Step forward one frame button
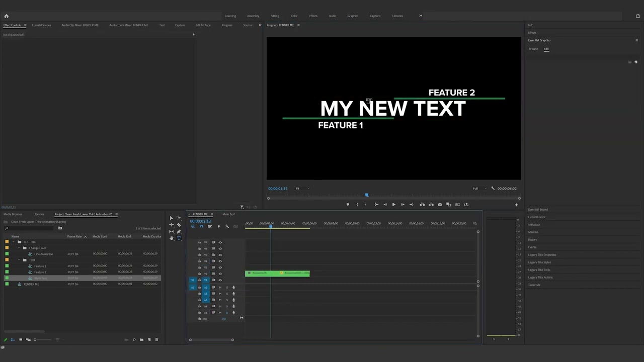Viewport: 644px width, 362px height. (403, 205)
